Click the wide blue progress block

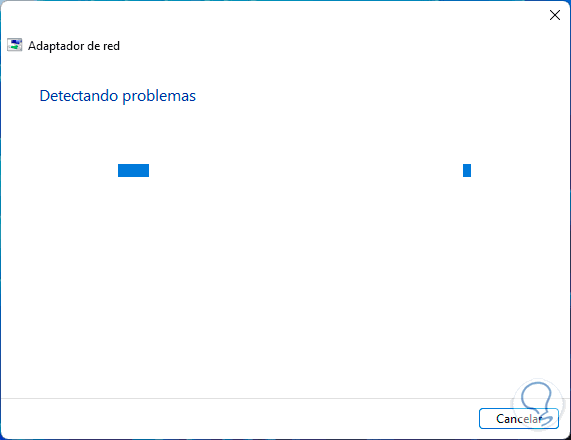[x=133, y=170]
